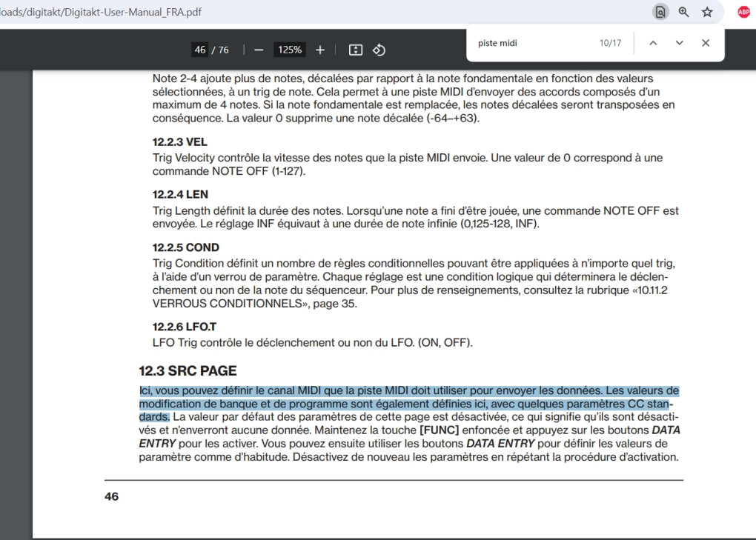Click the "(-64–+63)" value range
The image size is (756, 540).
click(x=453, y=119)
